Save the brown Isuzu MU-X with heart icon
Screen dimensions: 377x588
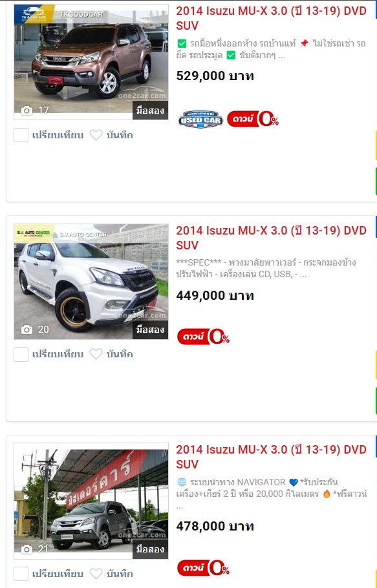(x=96, y=135)
